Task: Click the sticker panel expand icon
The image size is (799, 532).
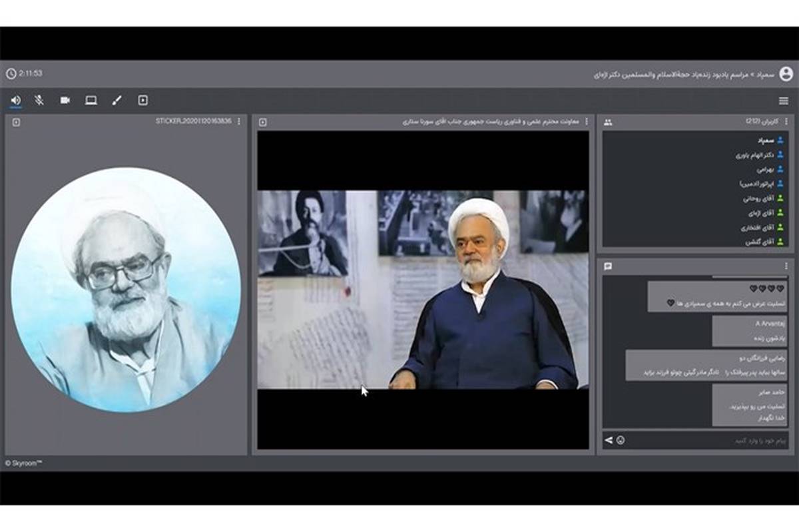Action: click(17, 123)
